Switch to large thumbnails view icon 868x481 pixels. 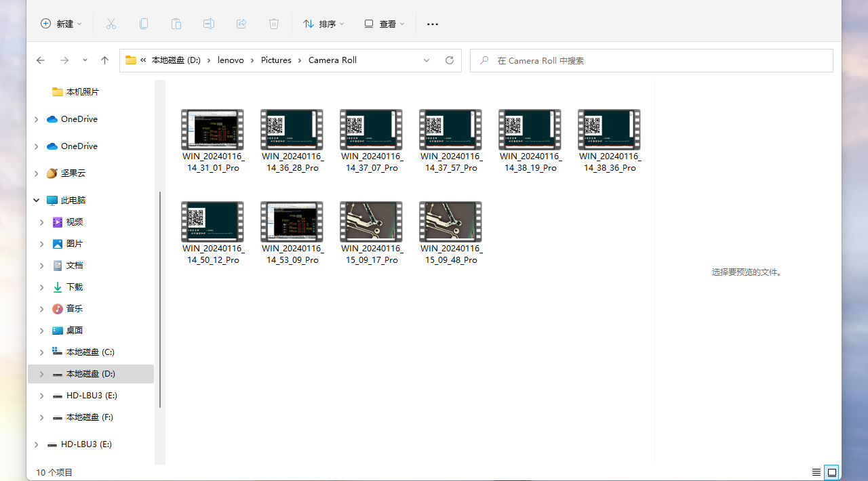coord(832,472)
